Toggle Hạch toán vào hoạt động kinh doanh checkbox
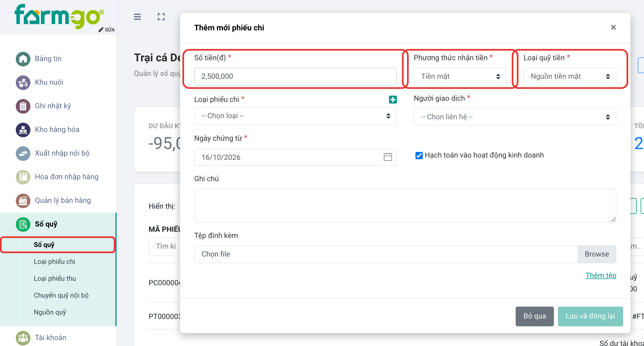 point(419,155)
